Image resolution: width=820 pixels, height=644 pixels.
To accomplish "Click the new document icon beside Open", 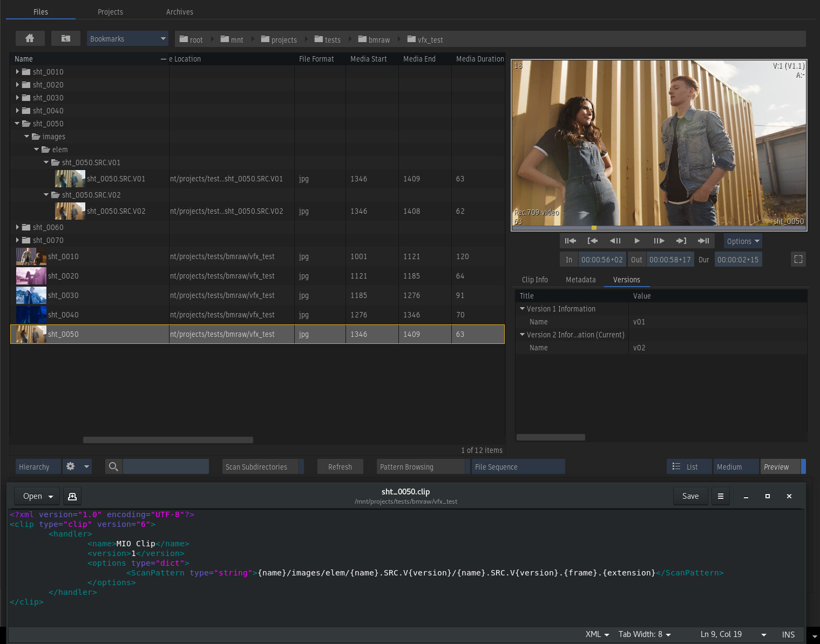I will coord(72,496).
